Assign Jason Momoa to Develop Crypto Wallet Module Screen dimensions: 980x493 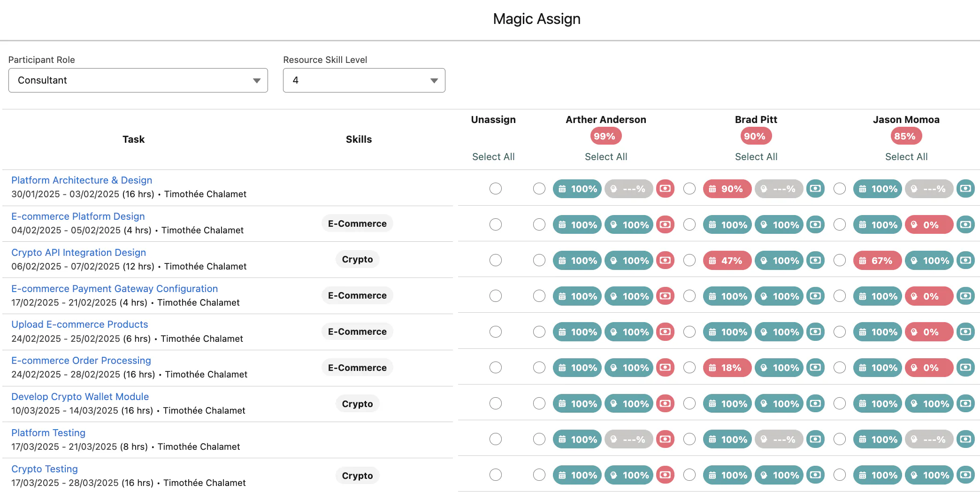(840, 404)
